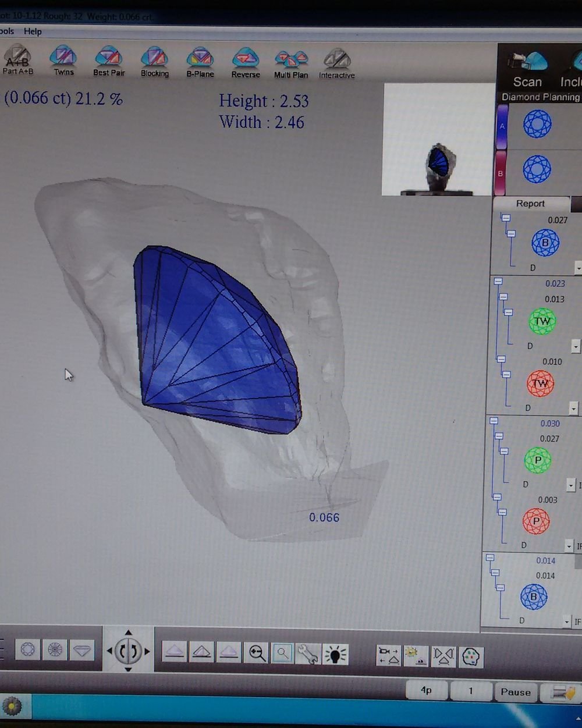The width and height of the screenshot is (582, 728).
Task: Pick the blue diamond icon in row A
Action: point(537,124)
